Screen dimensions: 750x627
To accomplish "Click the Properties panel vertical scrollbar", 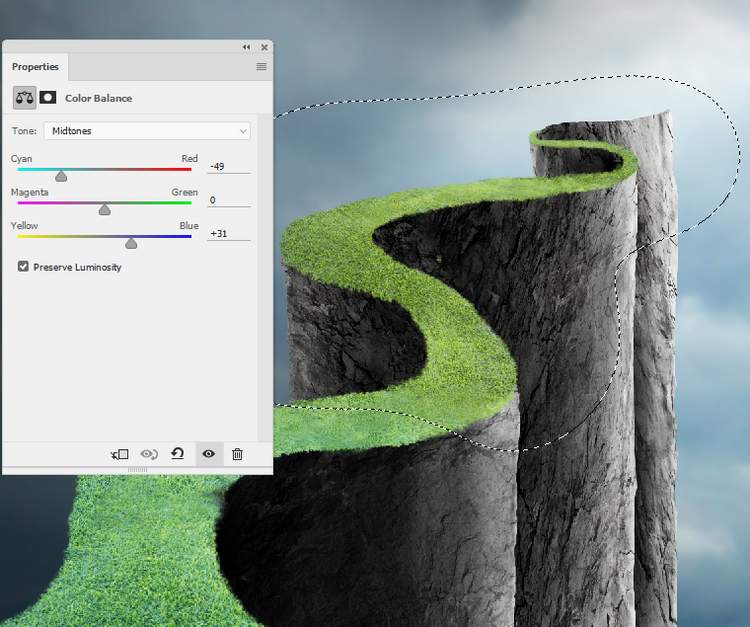I will coord(265,277).
